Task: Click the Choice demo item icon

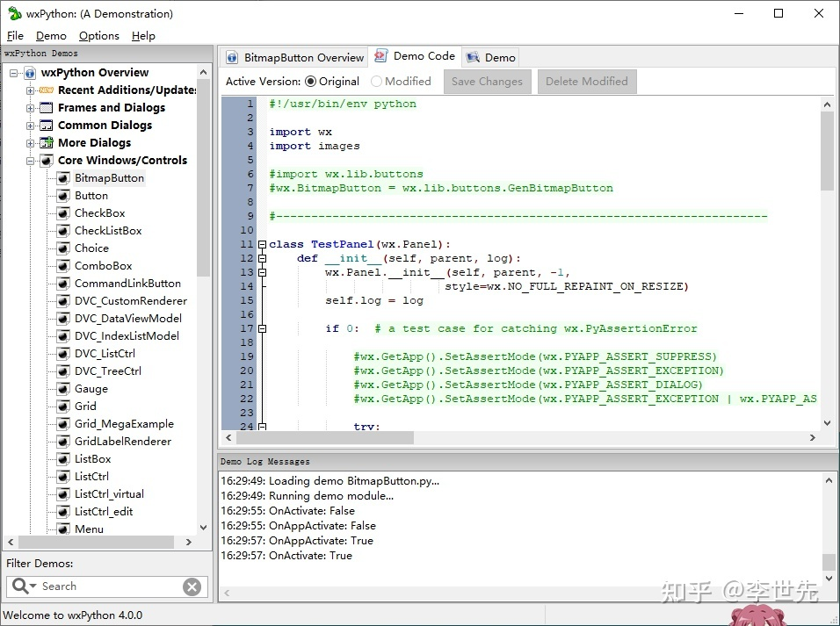Action: point(63,248)
